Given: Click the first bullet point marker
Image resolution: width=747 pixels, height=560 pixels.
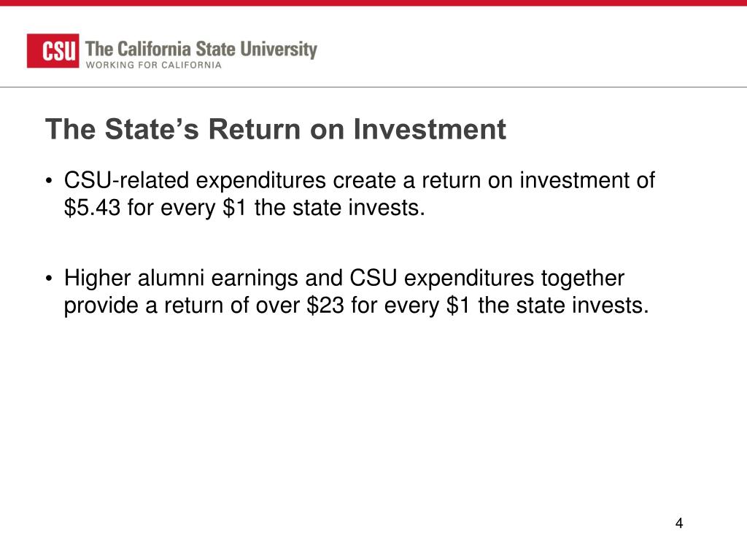Looking at the screenshot, I should click(49, 181).
